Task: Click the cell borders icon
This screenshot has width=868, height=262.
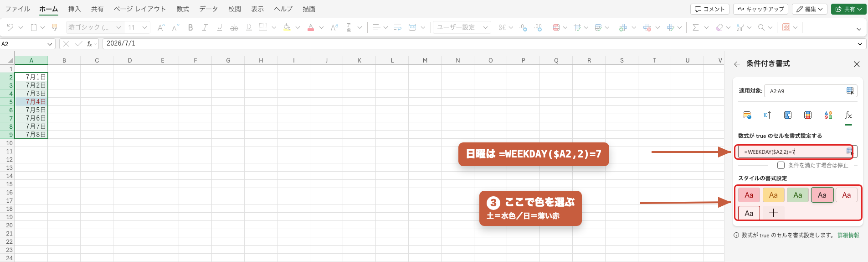Action: pos(263,27)
